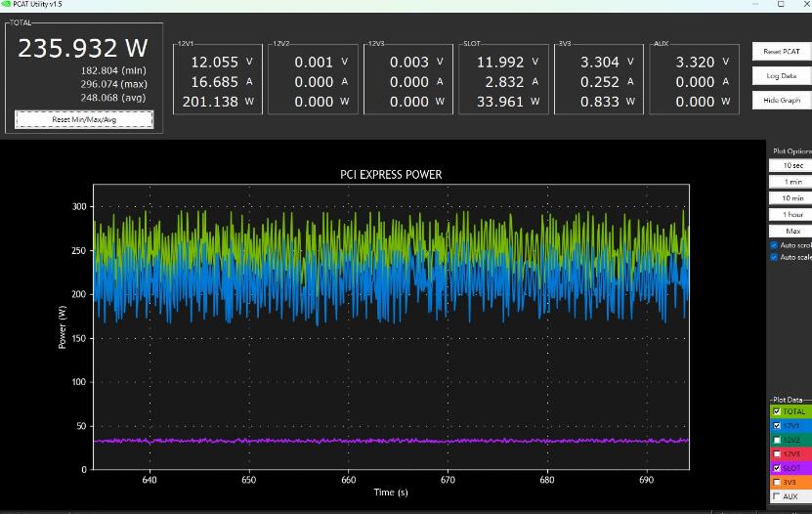The image size is (812, 514).
Task: Check the AUX plot data box
Action: coord(777,496)
